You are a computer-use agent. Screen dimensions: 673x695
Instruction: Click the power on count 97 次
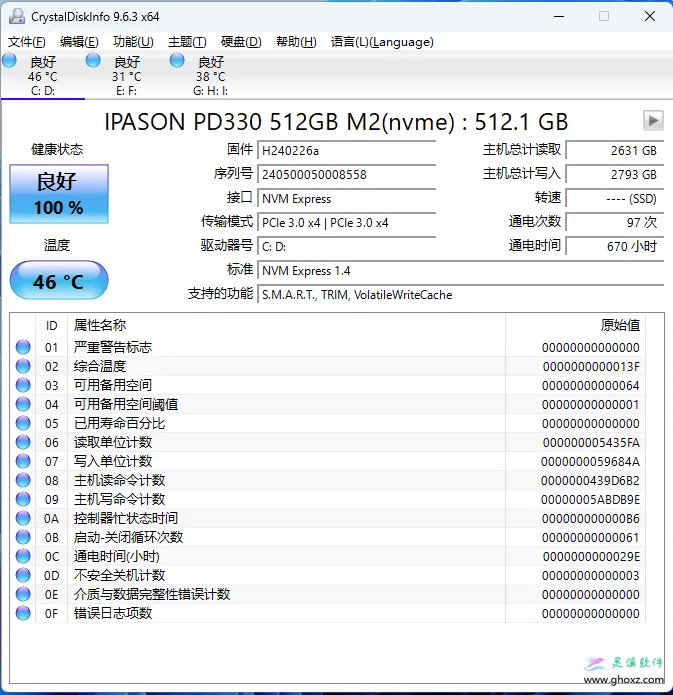pos(615,222)
